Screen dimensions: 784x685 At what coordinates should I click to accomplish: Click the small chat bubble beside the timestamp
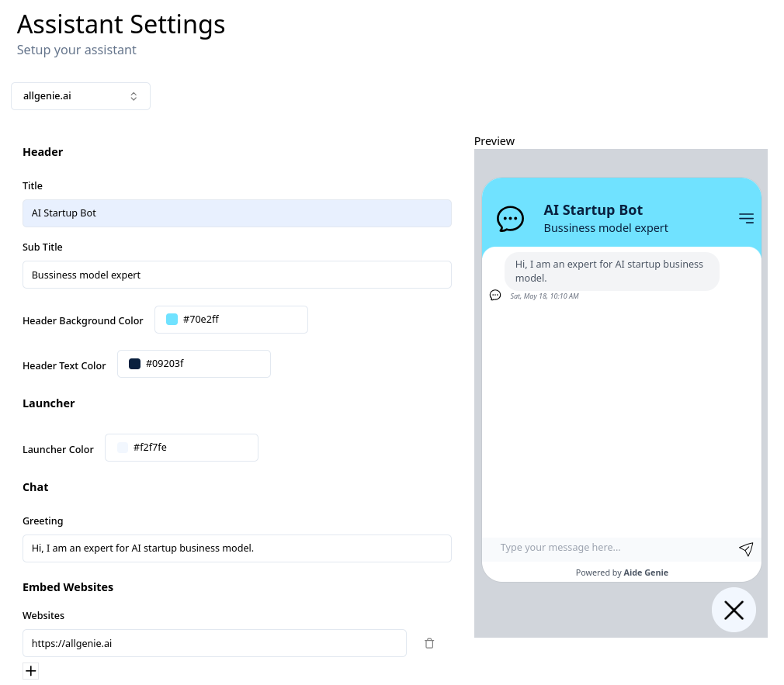(x=494, y=295)
